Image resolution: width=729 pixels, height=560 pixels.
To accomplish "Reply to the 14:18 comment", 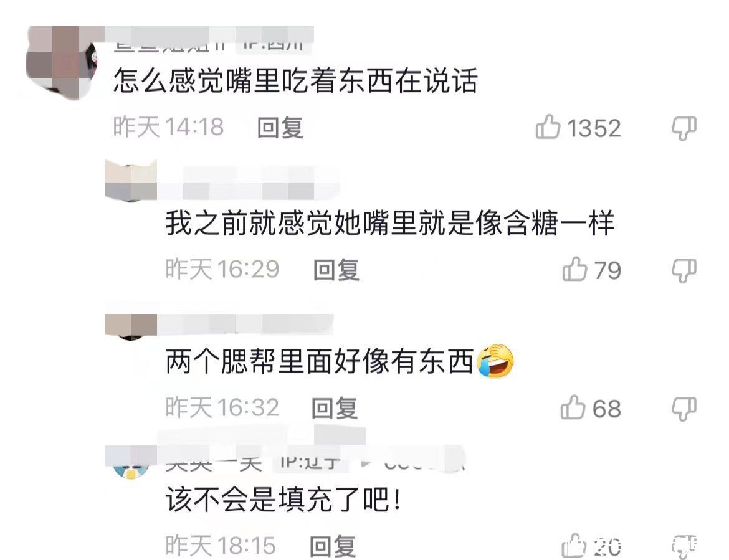I will (280, 128).
